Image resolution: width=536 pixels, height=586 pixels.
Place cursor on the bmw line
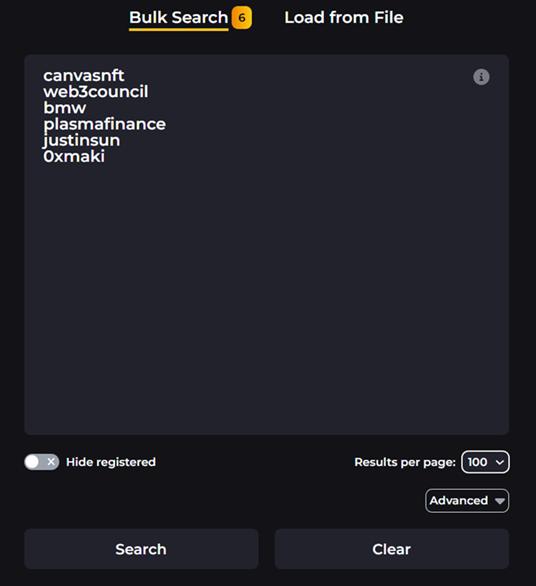tap(65, 108)
